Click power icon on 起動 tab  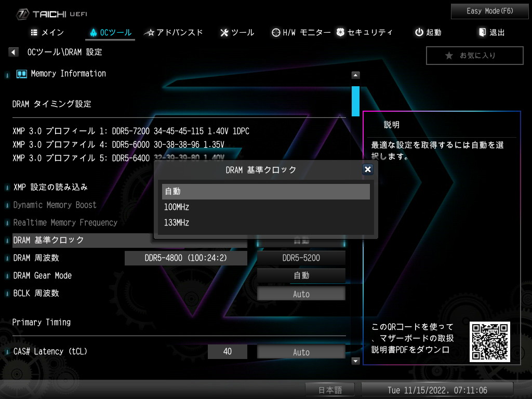(x=419, y=32)
